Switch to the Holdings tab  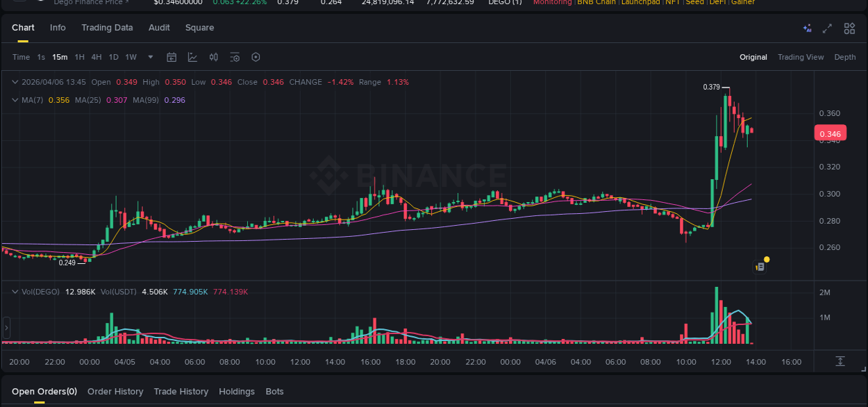pos(237,392)
